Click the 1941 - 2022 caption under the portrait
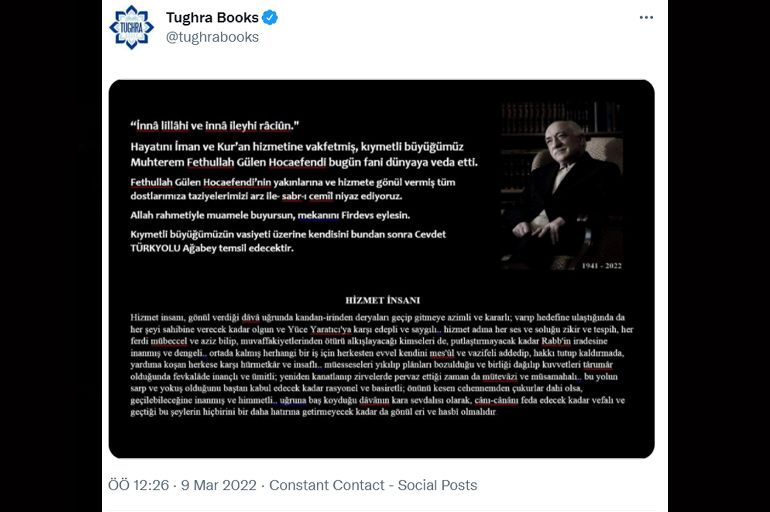The height and width of the screenshot is (512, 770). pyautogui.click(x=602, y=266)
